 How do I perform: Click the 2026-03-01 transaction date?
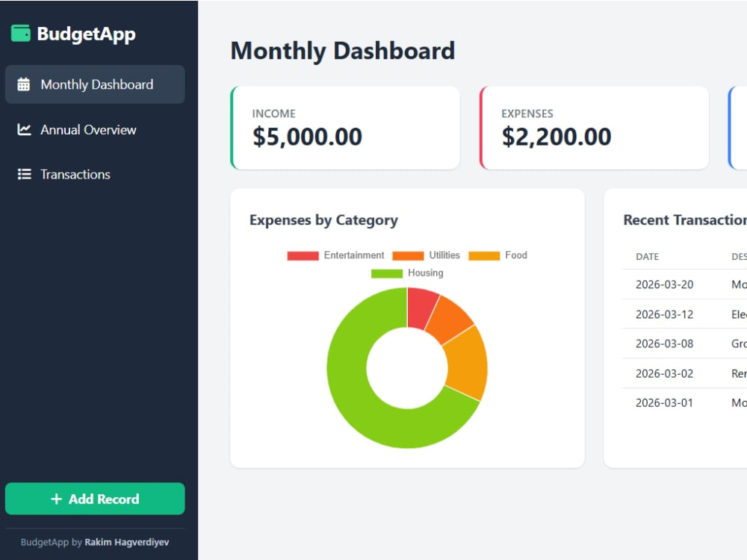pos(664,402)
